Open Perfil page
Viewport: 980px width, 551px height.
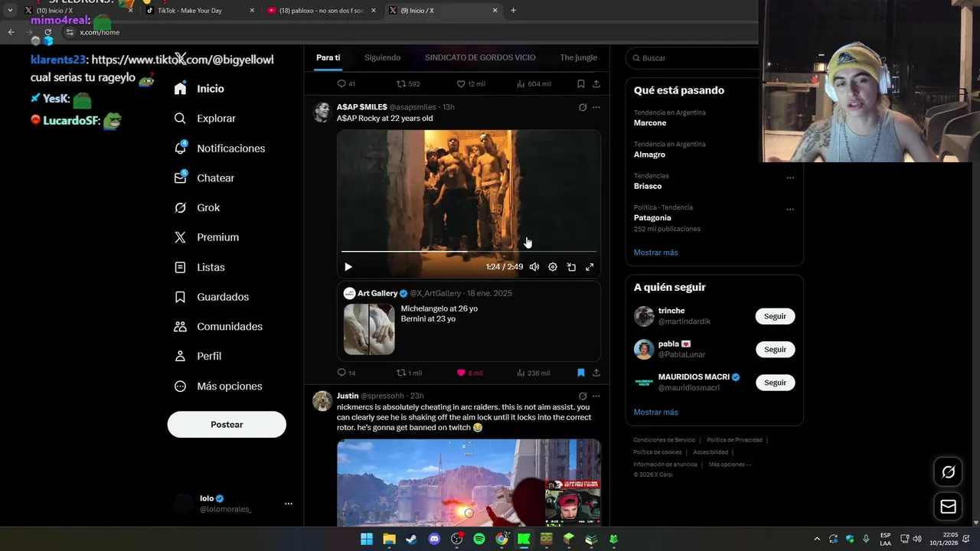[198, 356]
